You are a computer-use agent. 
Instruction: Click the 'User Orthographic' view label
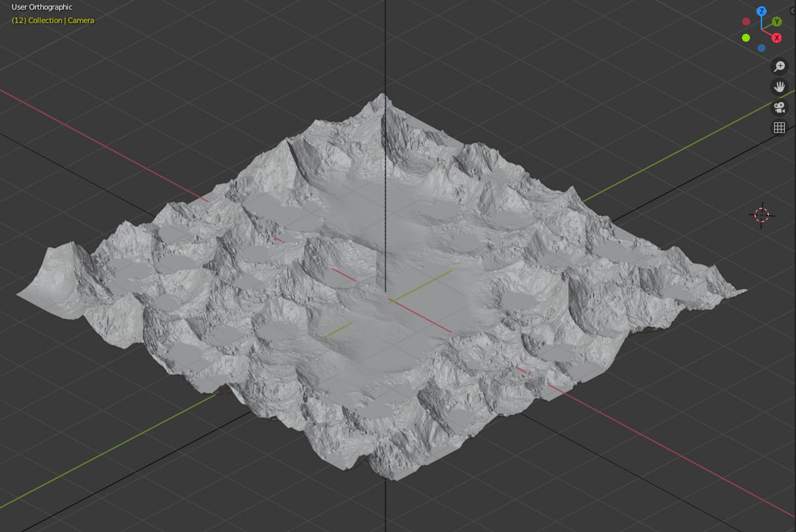(42, 7)
